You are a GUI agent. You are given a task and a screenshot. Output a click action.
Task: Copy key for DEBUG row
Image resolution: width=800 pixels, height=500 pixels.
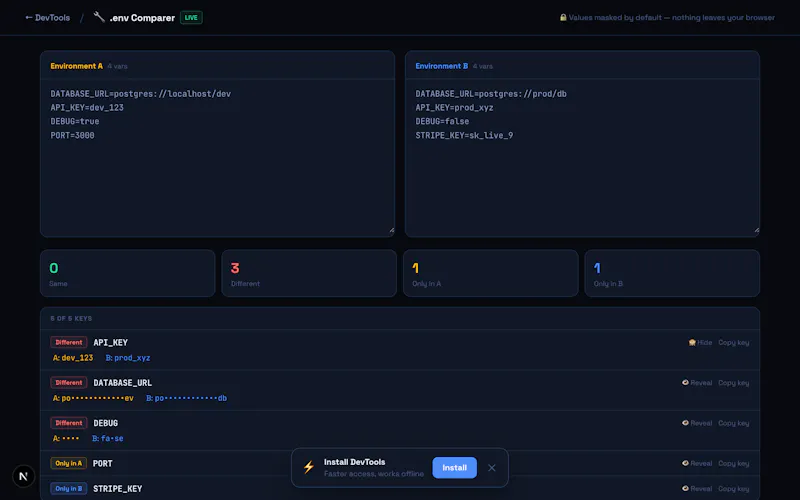[x=734, y=423]
